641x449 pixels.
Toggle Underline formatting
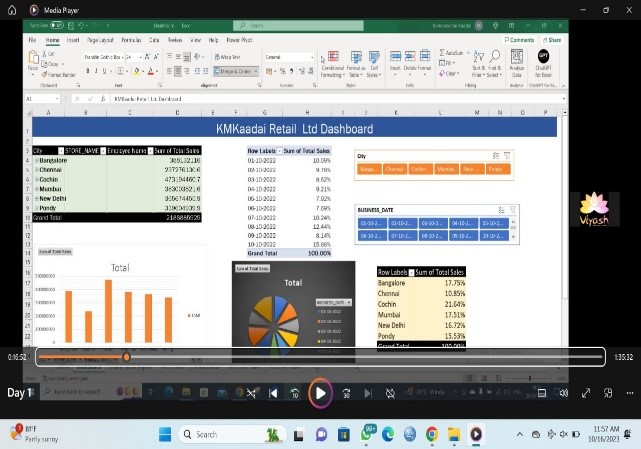pos(105,71)
